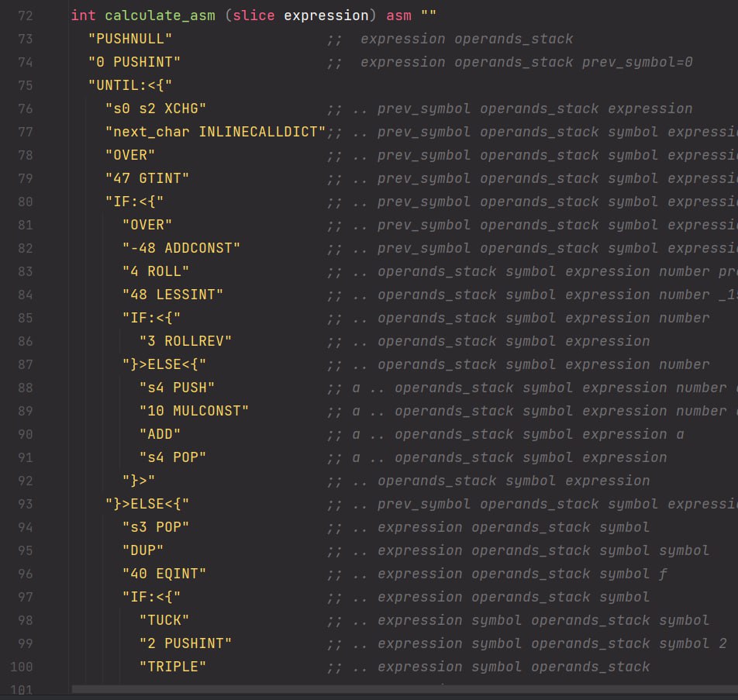Click the "s0 s2 XCHG" instruction

(156, 109)
